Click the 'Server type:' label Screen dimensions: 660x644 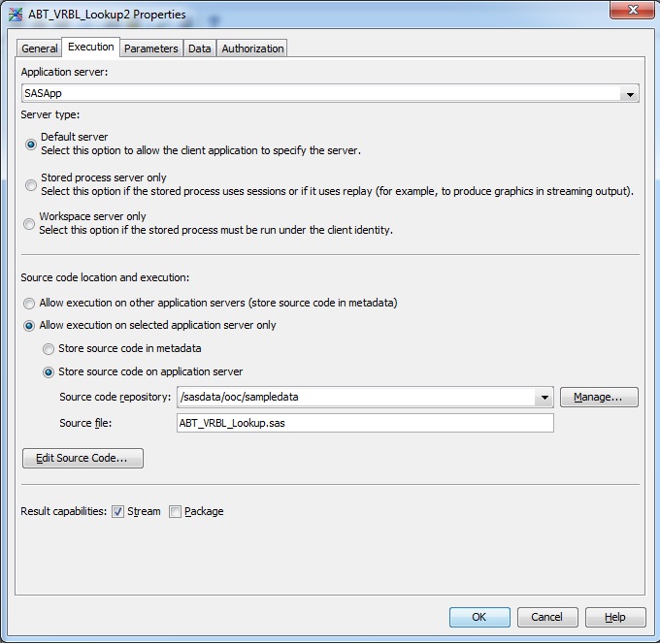click(50, 114)
